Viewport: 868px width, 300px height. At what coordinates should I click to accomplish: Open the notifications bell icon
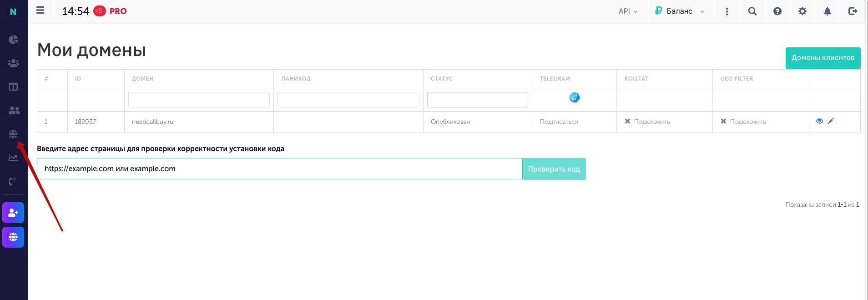click(x=828, y=11)
